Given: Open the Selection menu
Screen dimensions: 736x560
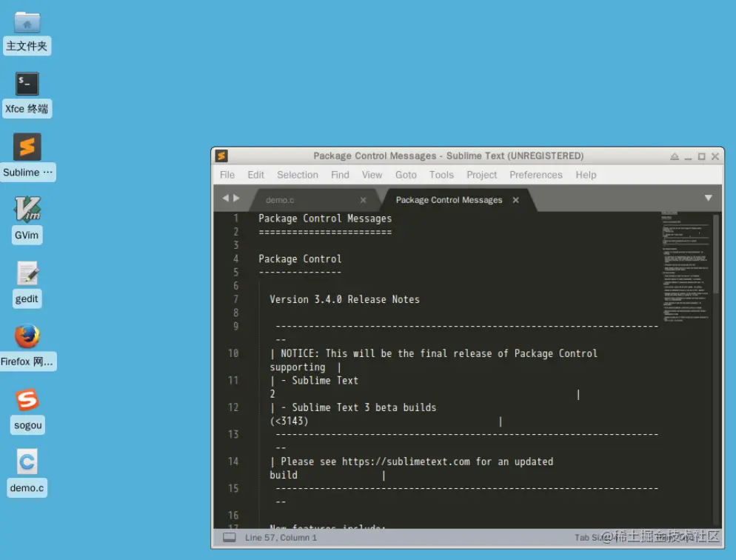Looking at the screenshot, I should (298, 175).
